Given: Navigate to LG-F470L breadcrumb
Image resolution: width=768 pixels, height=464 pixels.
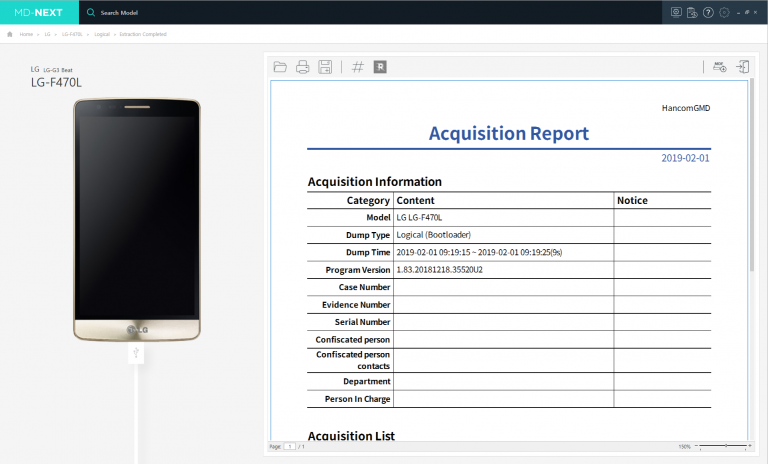Looking at the screenshot, I should click(x=72, y=34).
